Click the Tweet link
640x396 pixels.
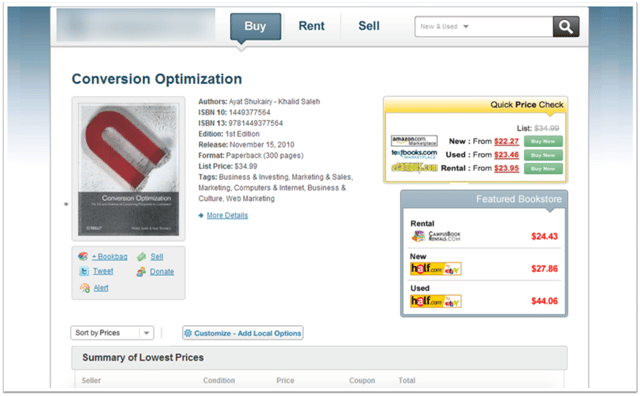point(103,271)
